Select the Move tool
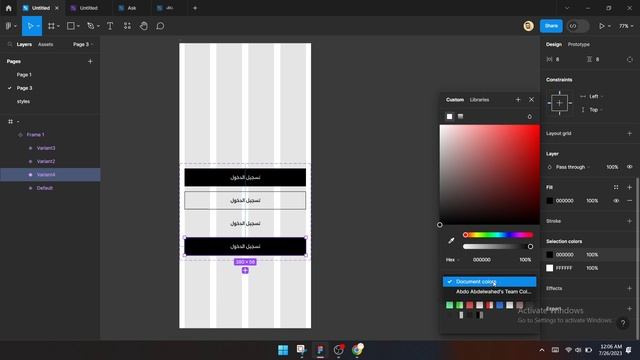 coord(29,26)
